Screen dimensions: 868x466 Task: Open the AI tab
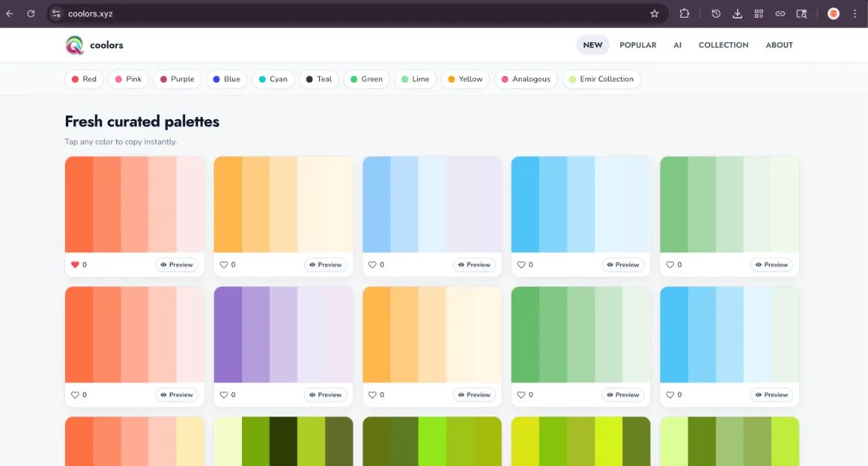click(677, 45)
